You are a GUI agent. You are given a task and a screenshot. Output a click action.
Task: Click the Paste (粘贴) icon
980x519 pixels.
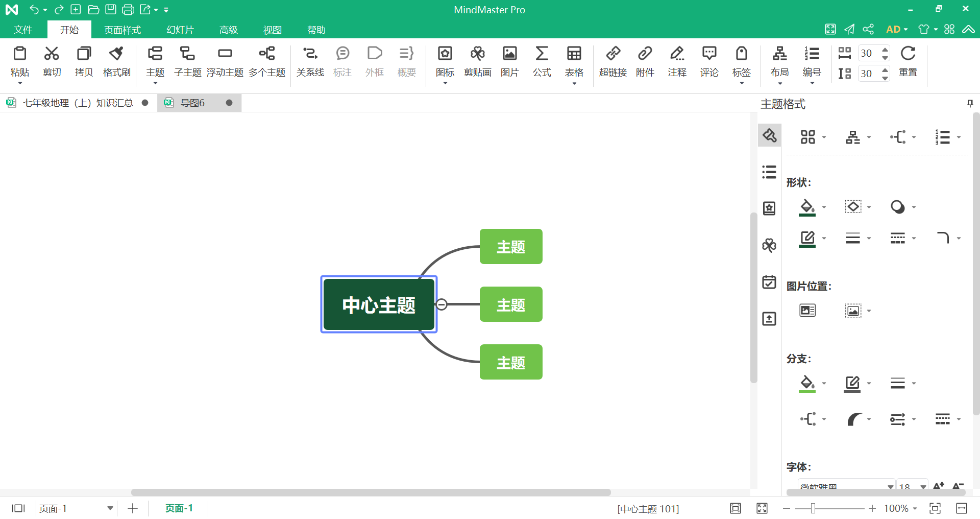tap(20, 54)
